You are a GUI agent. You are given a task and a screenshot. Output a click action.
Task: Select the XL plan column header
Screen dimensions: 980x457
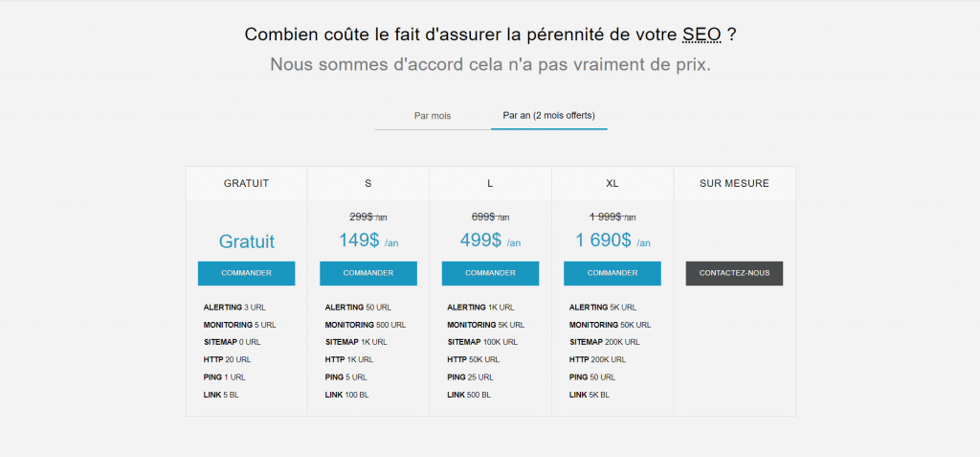pyautogui.click(x=612, y=183)
